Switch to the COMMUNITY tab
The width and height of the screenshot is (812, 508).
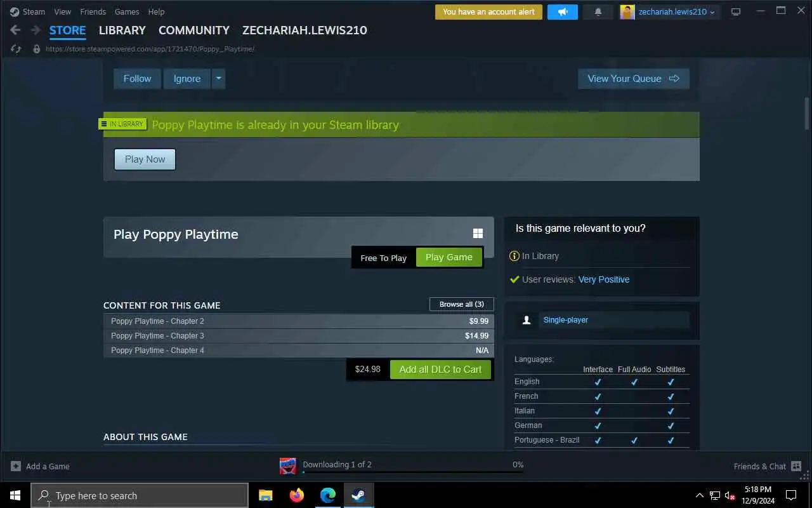coord(194,30)
